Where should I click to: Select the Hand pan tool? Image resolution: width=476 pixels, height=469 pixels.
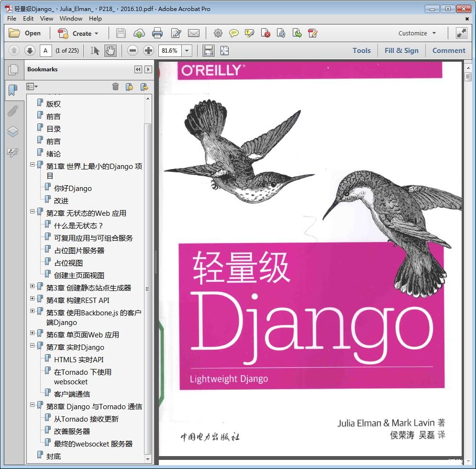(x=110, y=50)
